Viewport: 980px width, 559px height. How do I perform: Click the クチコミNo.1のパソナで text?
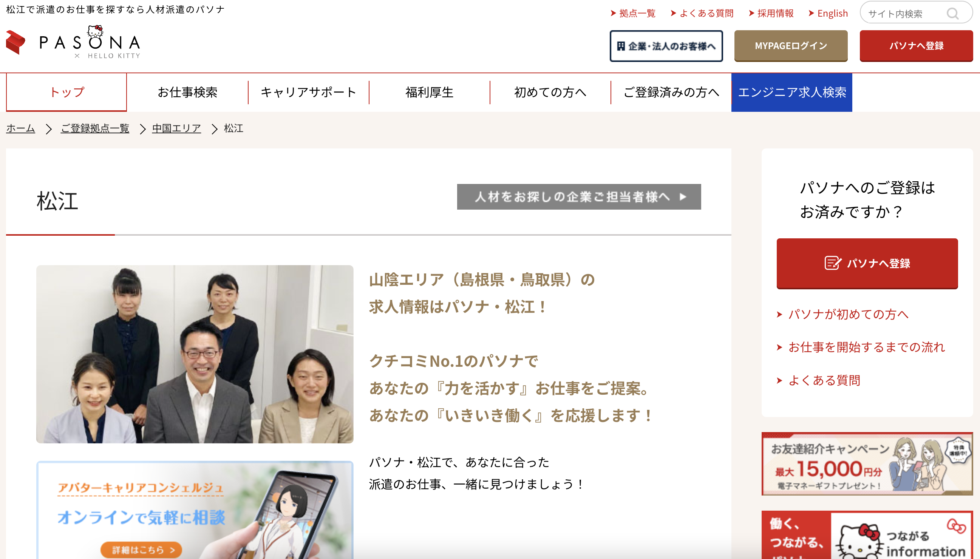(453, 361)
